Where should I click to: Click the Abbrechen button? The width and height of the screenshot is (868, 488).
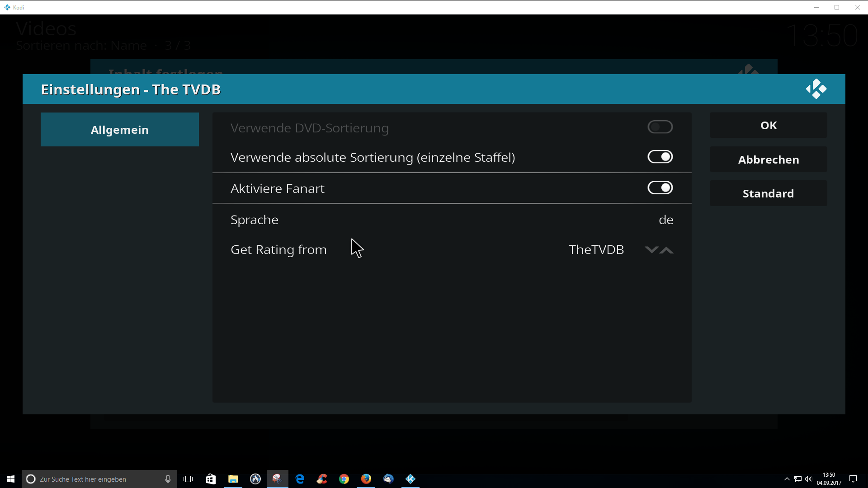point(769,160)
